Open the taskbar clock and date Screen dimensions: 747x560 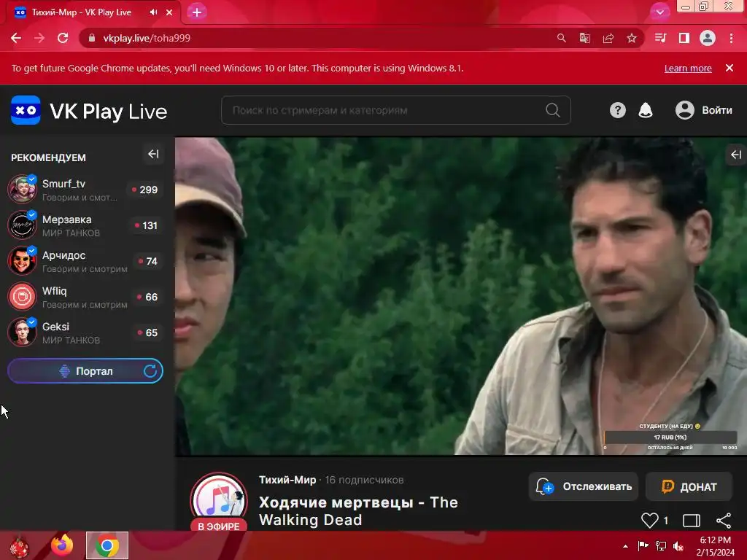click(715, 546)
